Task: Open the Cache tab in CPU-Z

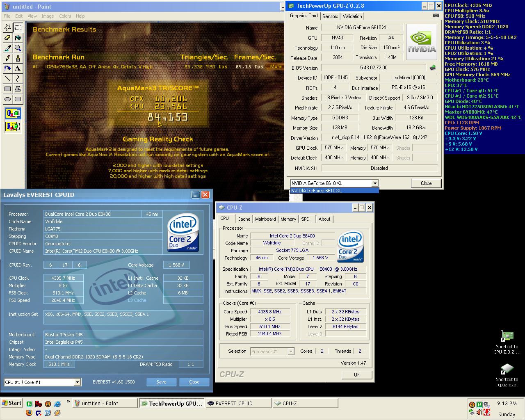Action: 244,219
